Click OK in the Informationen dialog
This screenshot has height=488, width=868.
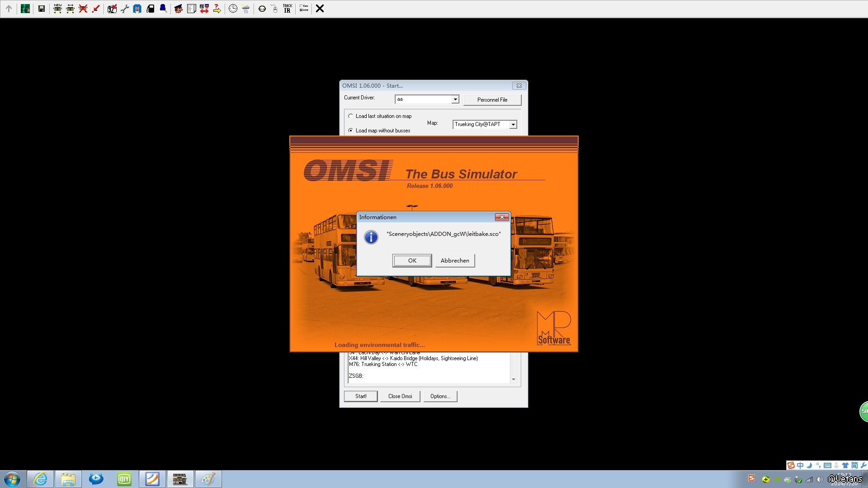click(x=412, y=261)
